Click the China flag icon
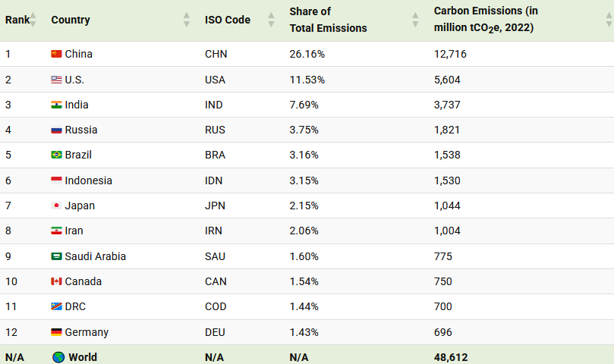Viewport: 614px width, 364px height. click(x=56, y=54)
